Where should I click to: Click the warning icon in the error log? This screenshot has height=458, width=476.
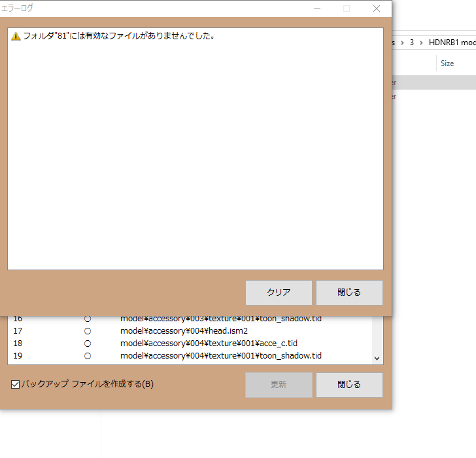16,37
